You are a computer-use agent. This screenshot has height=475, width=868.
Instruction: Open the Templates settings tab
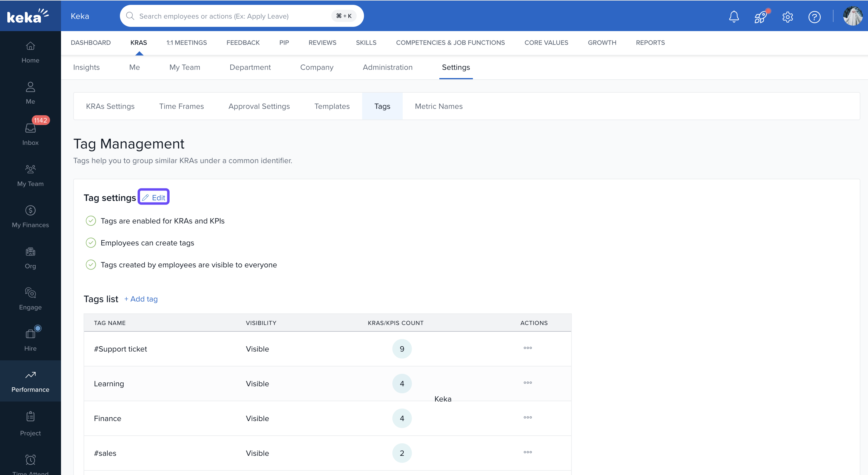tap(332, 106)
